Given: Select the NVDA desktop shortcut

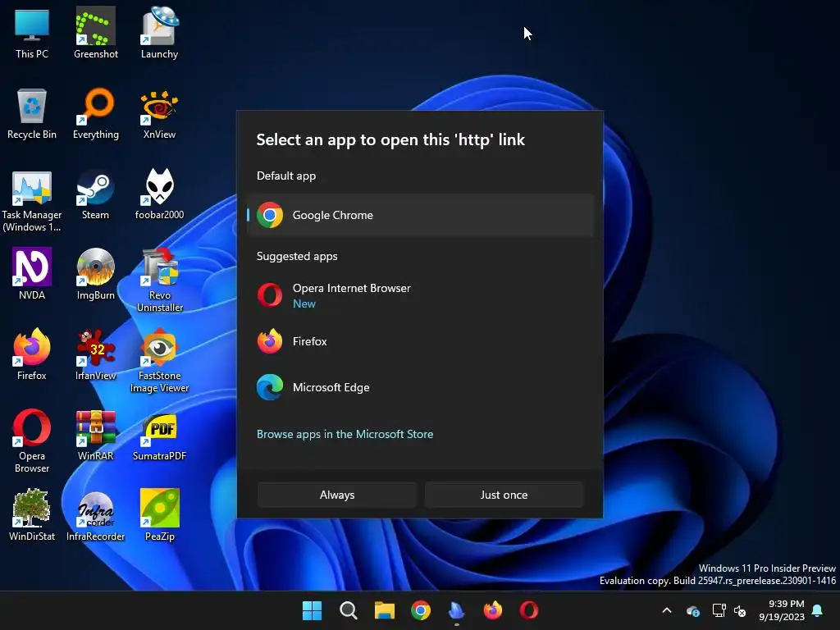Looking at the screenshot, I should click(32, 274).
